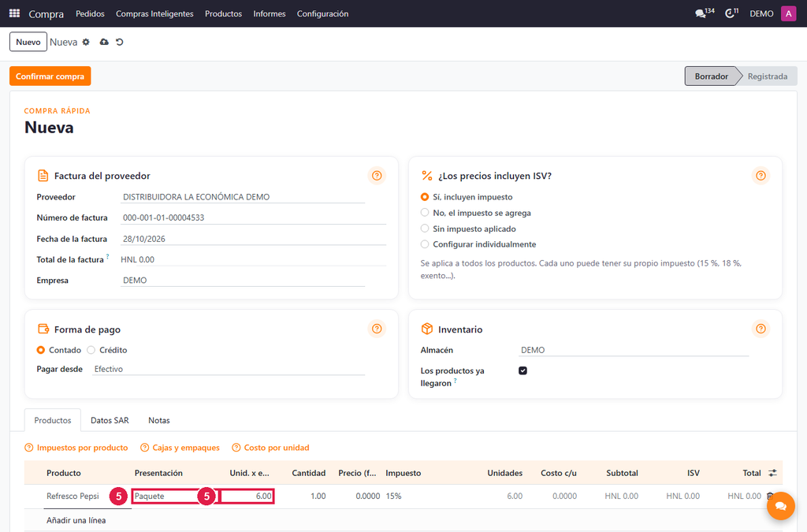Image resolution: width=807 pixels, height=532 pixels.
Task: Open the Pedidos menu
Action: pyautogui.click(x=90, y=13)
